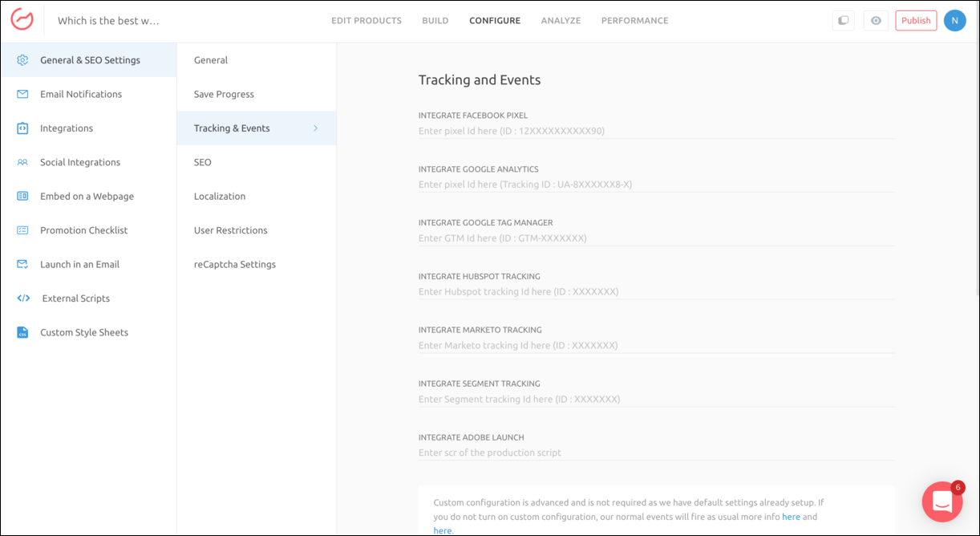Viewport: 980px width, 536px height.
Task: Click the Integrations sidebar icon
Action: pyautogui.click(x=22, y=128)
